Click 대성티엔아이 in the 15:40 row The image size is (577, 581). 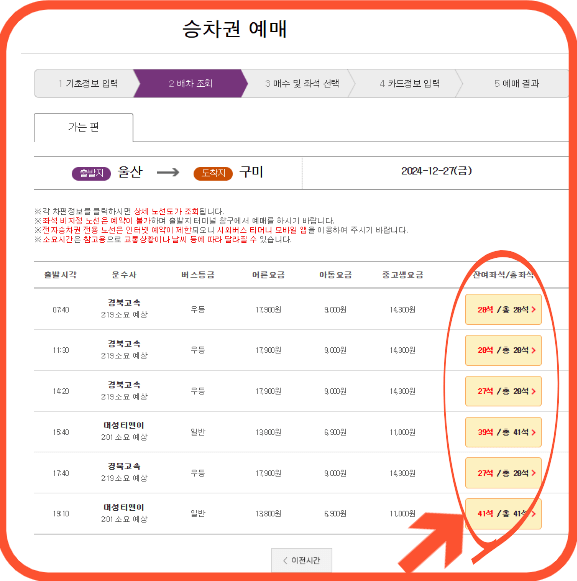124,425
